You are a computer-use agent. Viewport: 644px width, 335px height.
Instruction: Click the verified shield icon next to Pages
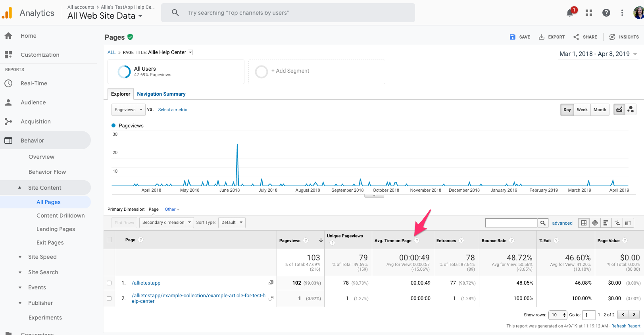(130, 37)
